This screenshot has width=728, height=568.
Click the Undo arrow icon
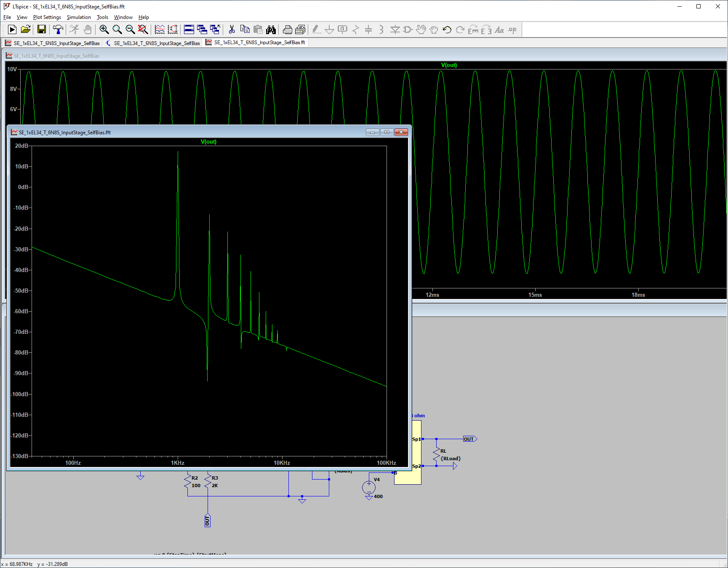coord(447,29)
